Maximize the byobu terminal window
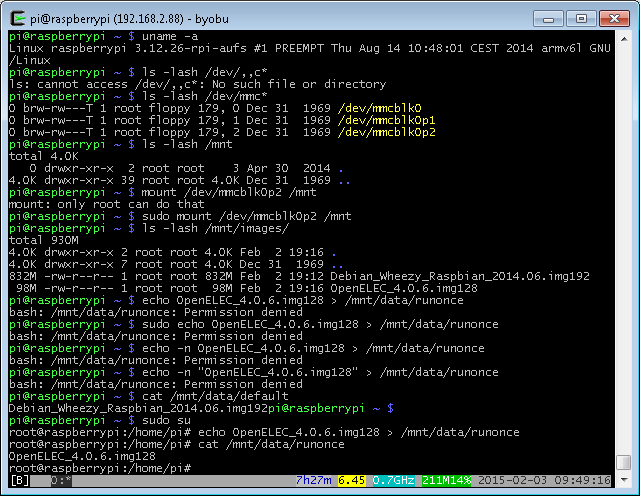Viewport: 640px width, 496px height. click(x=581, y=19)
